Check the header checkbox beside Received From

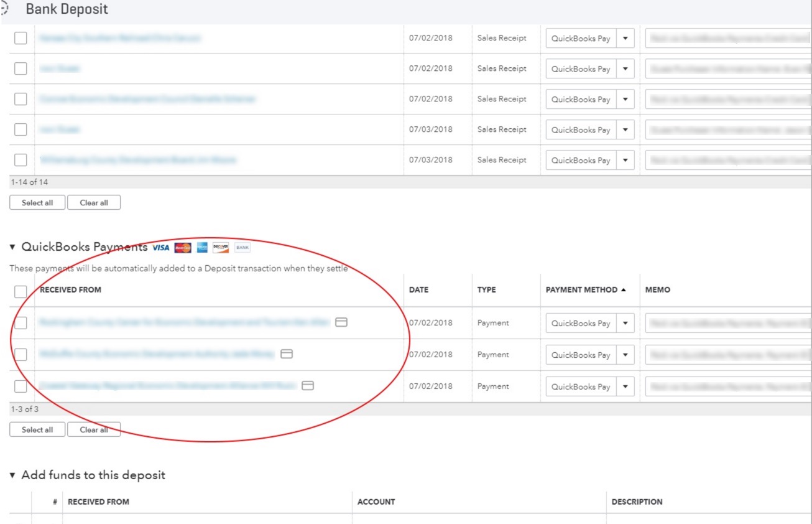tap(21, 292)
